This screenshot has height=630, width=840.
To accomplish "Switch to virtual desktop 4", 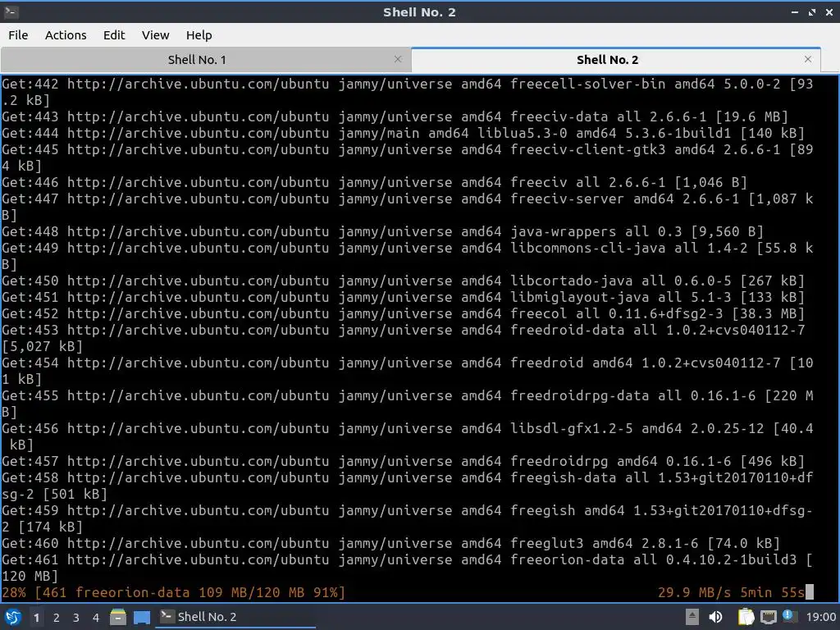I will pos(96,618).
